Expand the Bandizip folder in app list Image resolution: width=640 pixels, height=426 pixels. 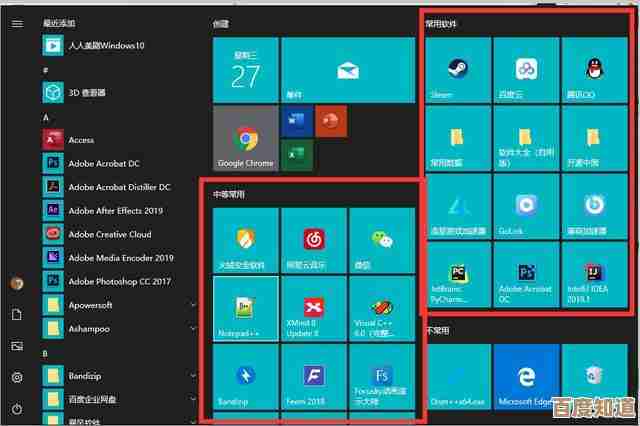(193, 374)
